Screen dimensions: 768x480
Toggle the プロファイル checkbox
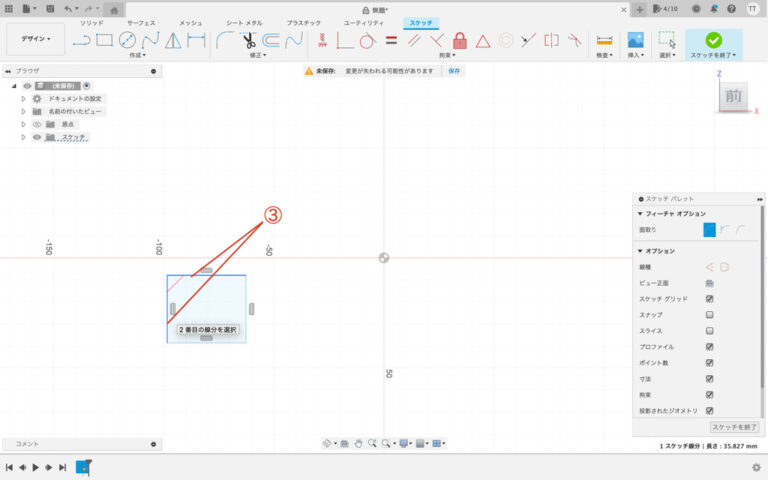pos(709,347)
